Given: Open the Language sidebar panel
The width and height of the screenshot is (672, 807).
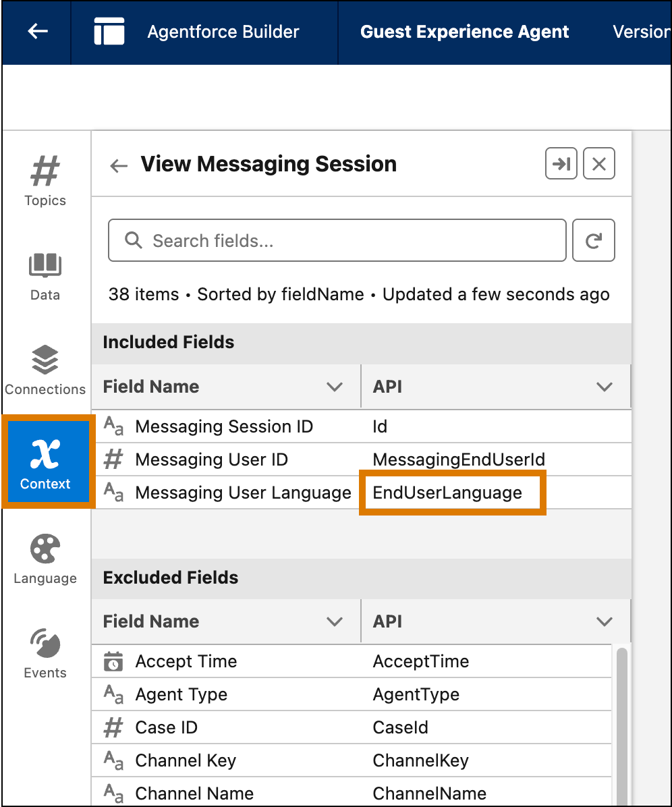Looking at the screenshot, I should (x=45, y=559).
